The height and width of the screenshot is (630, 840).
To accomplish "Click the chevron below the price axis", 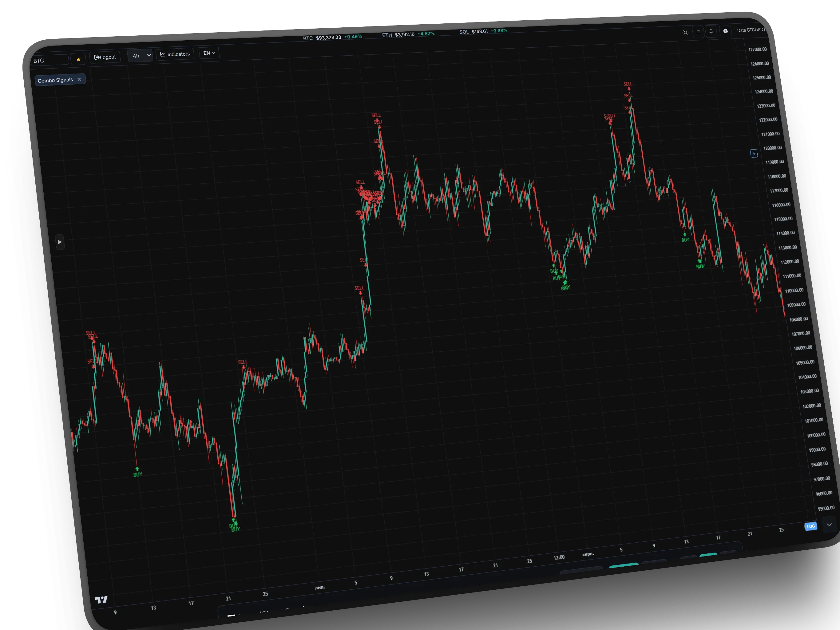I will 829,525.
